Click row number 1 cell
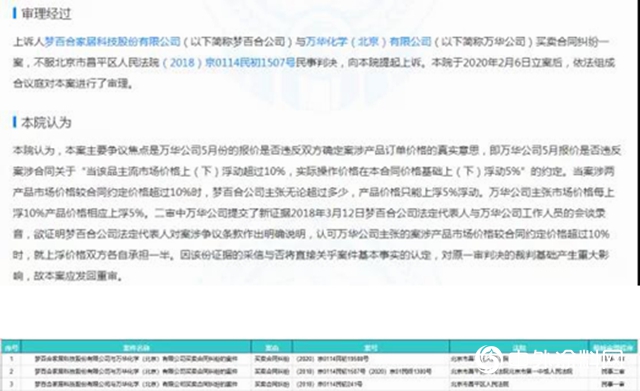The image size is (640, 391). [x=11, y=359]
